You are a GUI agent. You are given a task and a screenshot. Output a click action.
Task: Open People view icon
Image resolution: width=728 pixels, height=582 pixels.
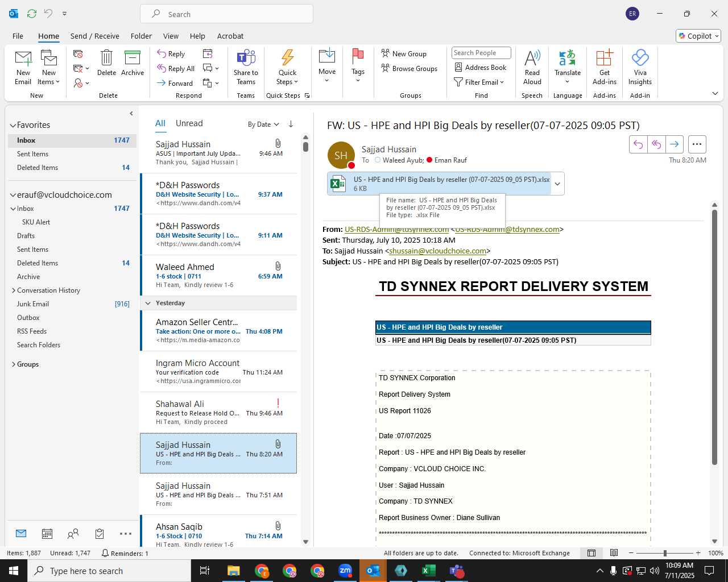point(73,534)
